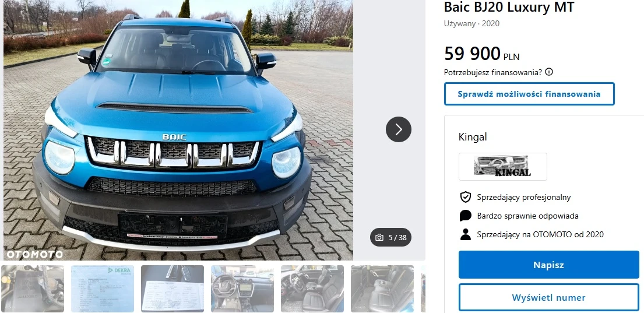Viewport: 644px width, 313px height.
Task: Open the main blue Baic car photo
Action: click(178, 129)
